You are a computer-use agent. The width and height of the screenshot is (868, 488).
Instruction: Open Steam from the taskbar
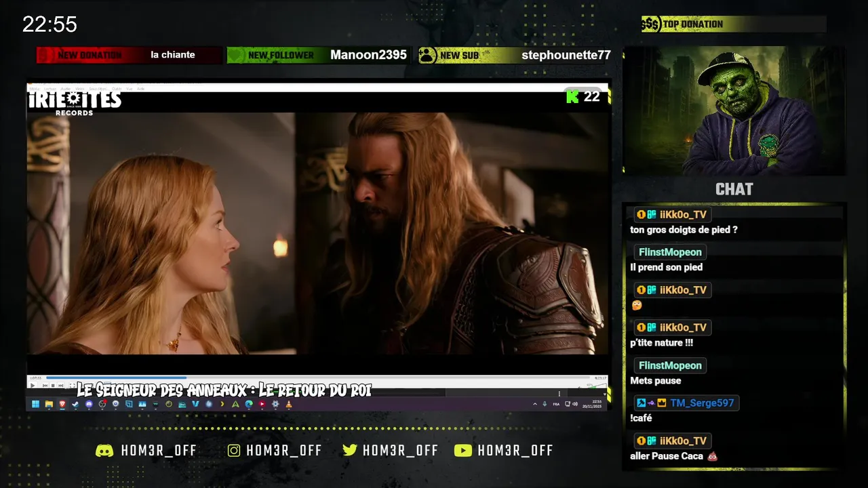[x=75, y=404]
